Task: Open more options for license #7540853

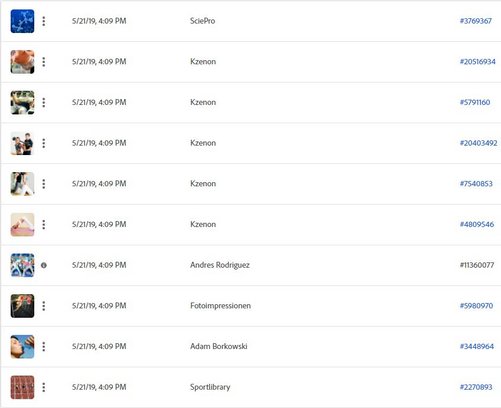Action: click(44, 184)
